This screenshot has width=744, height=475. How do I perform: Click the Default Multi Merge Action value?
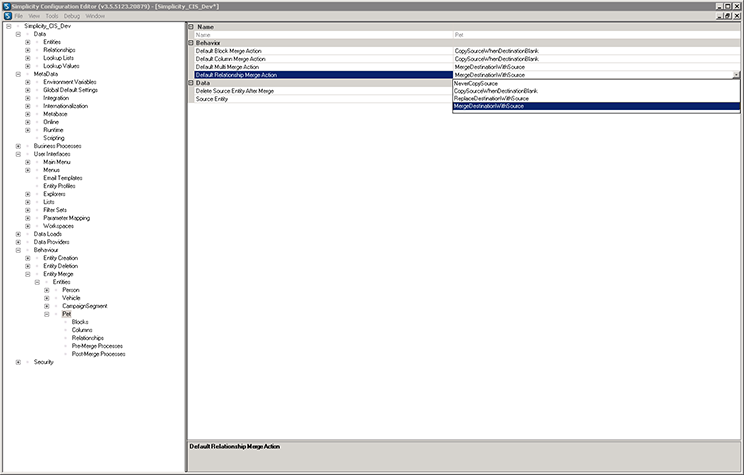(x=596, y=67)
